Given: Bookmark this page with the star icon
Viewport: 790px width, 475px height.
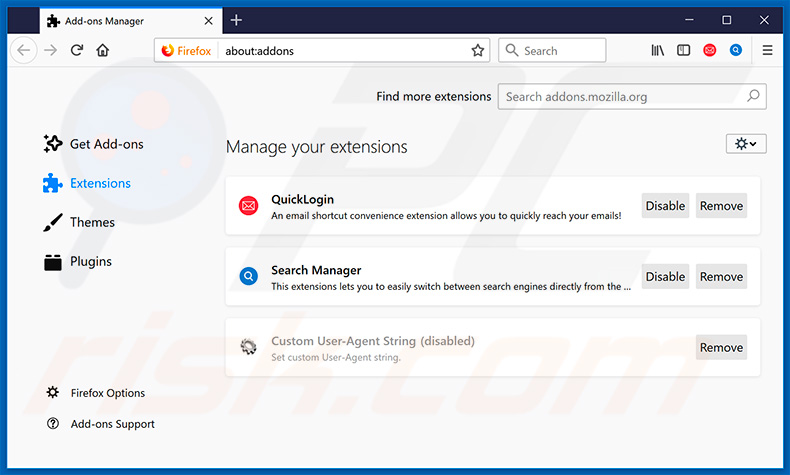Looking at the screenshot, I should [478, 50].
